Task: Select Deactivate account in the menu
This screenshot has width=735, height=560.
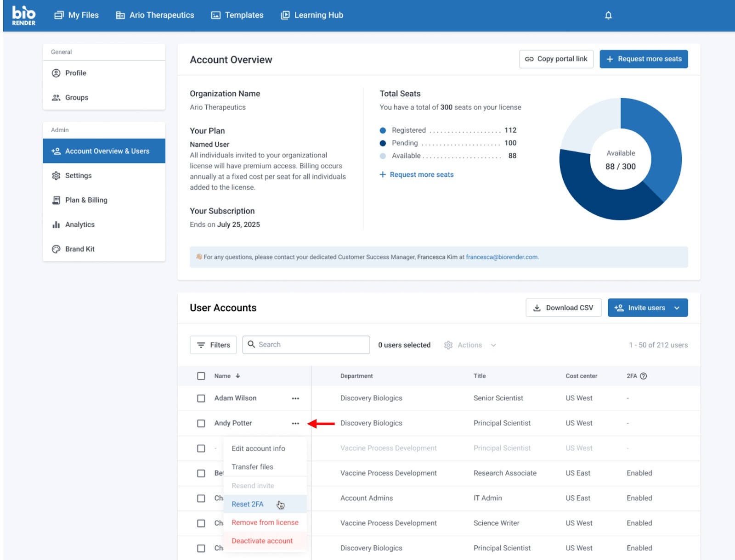Action: (x=262, y=541)
